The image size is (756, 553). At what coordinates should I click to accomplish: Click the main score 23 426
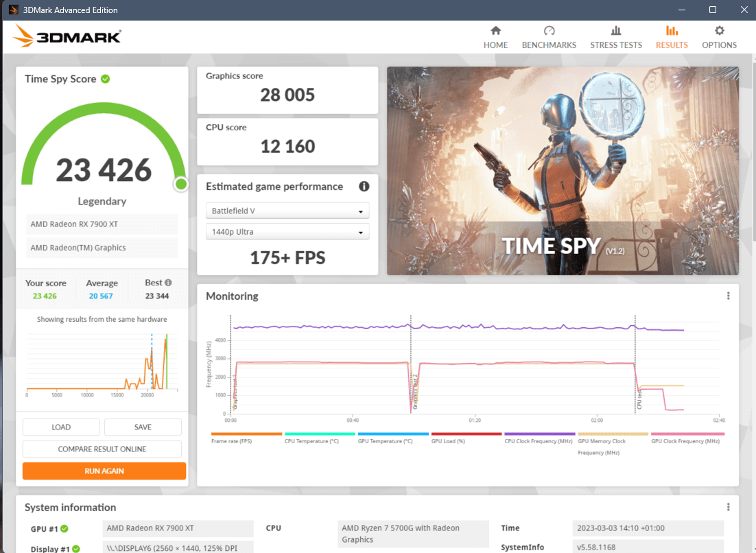click(x=104, y=170)
